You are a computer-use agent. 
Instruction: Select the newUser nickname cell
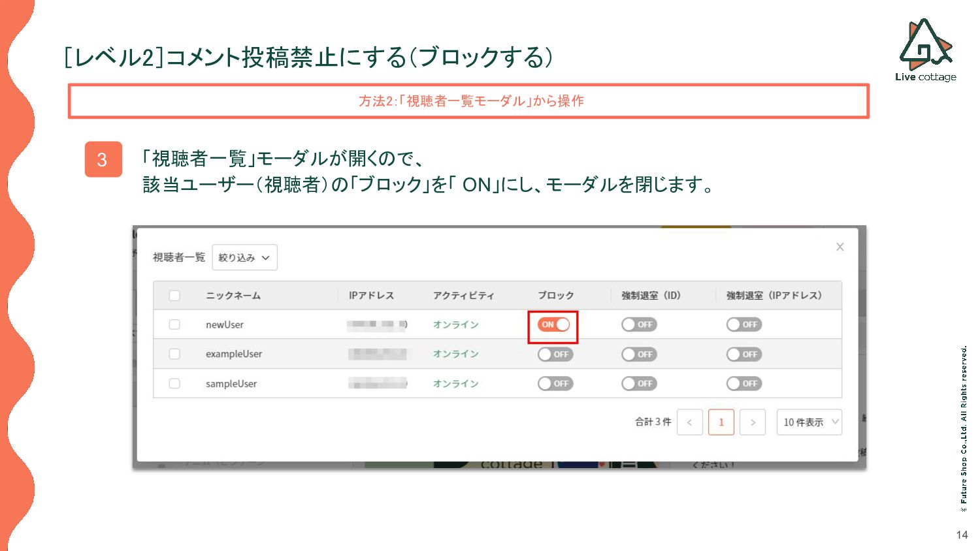(225, 324)
